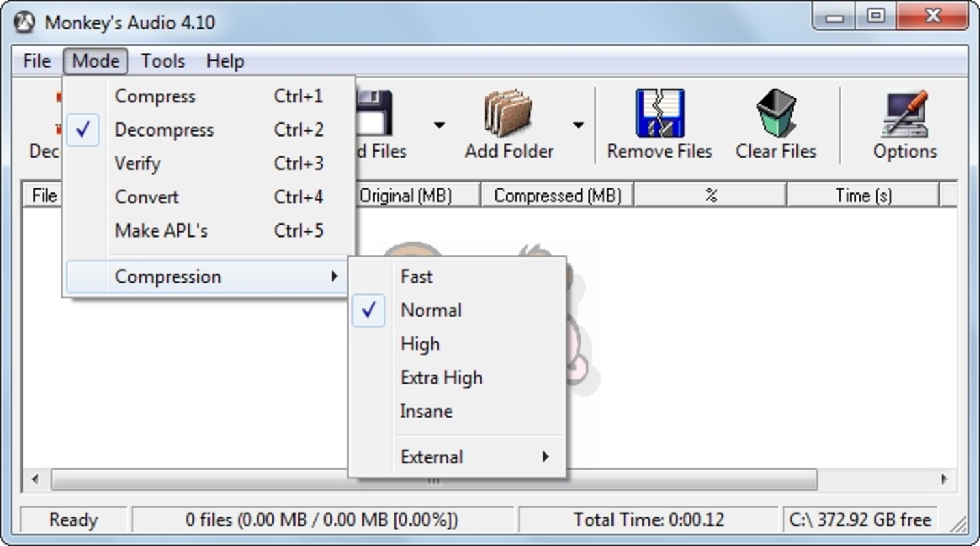Click the Add Folder toolbar icon
This screenshot has height=546, width=980.
[508, 113]
